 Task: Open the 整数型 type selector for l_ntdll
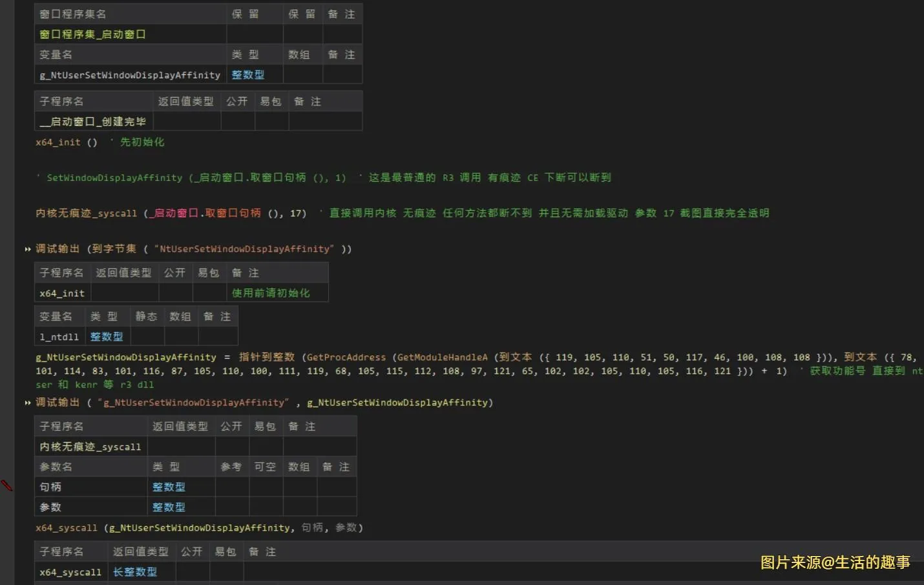[106, 336]
